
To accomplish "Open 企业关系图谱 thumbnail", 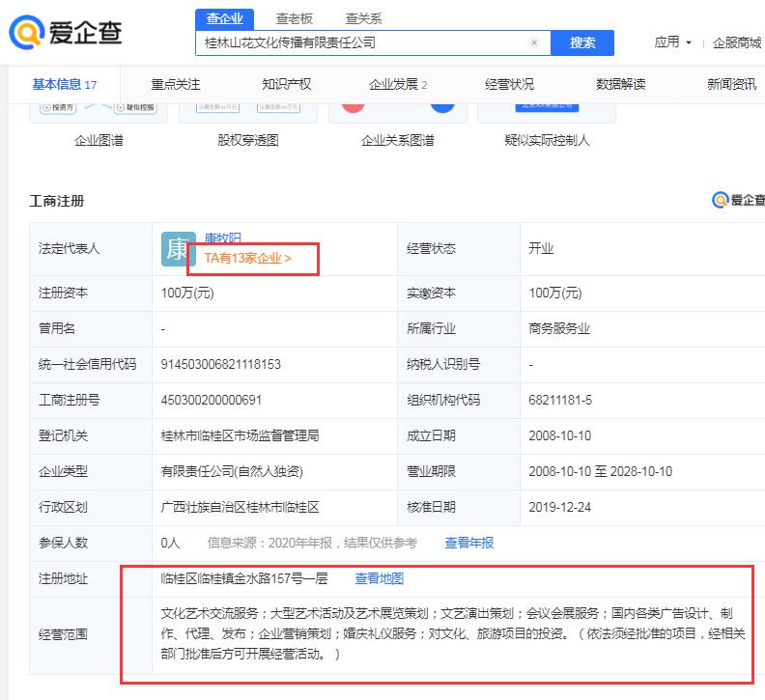I will click(x=398, y=113).
